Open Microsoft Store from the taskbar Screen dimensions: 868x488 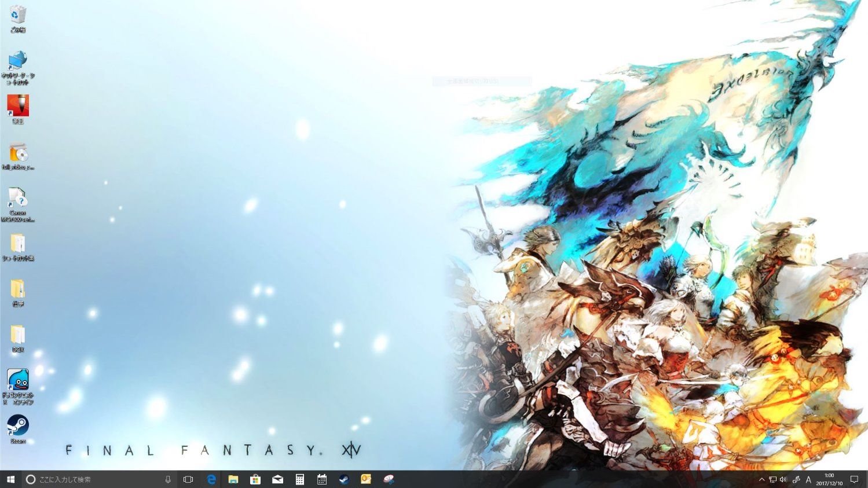tap(255, 479)
